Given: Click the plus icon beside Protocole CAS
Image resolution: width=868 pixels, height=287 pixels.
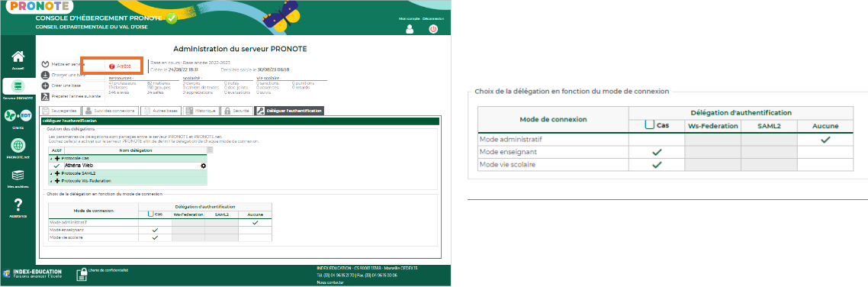Looking at the screenshot, I should coord(57,159).
